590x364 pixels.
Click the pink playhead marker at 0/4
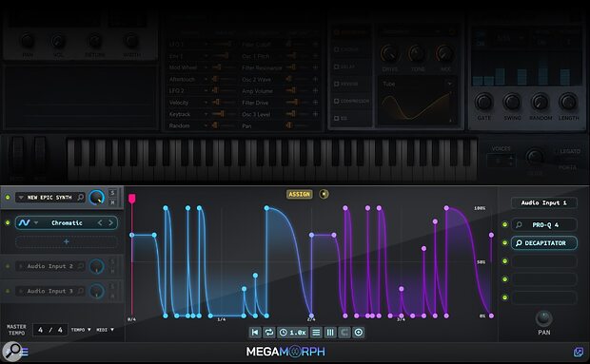point(131,199)
